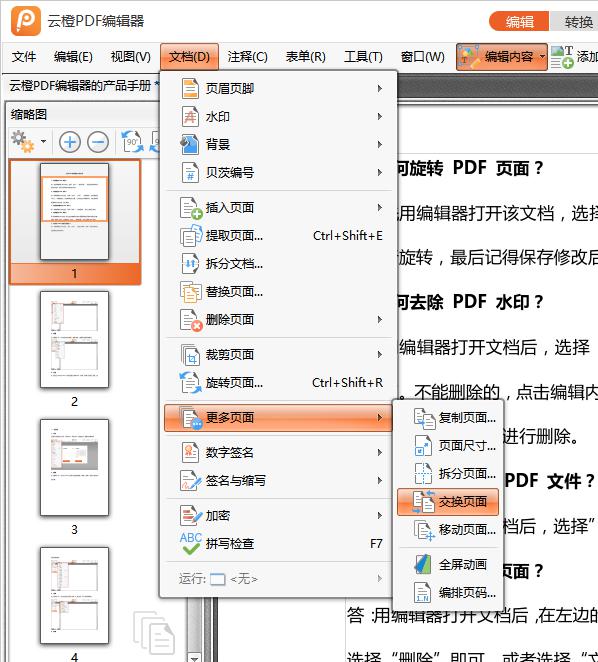This screenshot has height=662, width=598.
Task: Click the 替换页面 icon
Action: coord(191,291)
